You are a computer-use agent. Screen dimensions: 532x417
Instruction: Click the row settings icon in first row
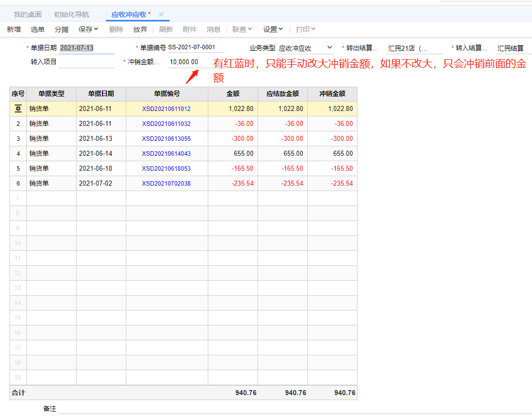click(x=18, y=108)
